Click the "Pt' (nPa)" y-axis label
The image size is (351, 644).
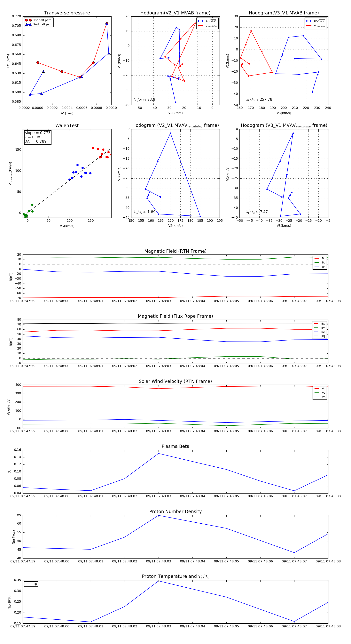coord(8,61)
